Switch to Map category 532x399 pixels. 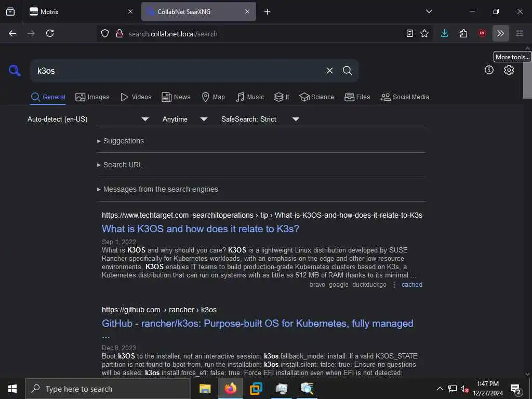coord(214,97)
